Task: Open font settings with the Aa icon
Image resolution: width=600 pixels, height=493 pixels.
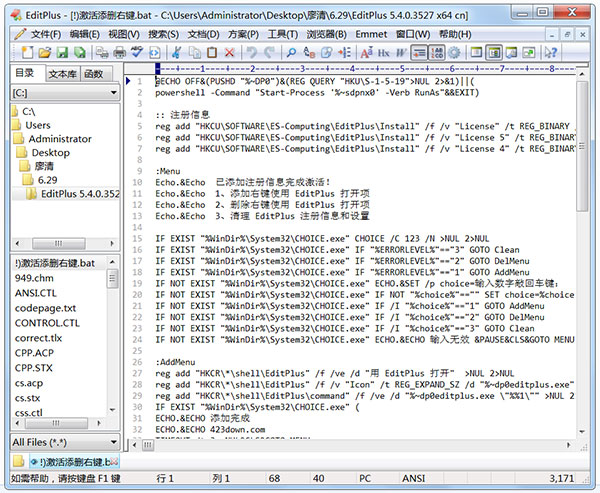Action: coord(366,52)
